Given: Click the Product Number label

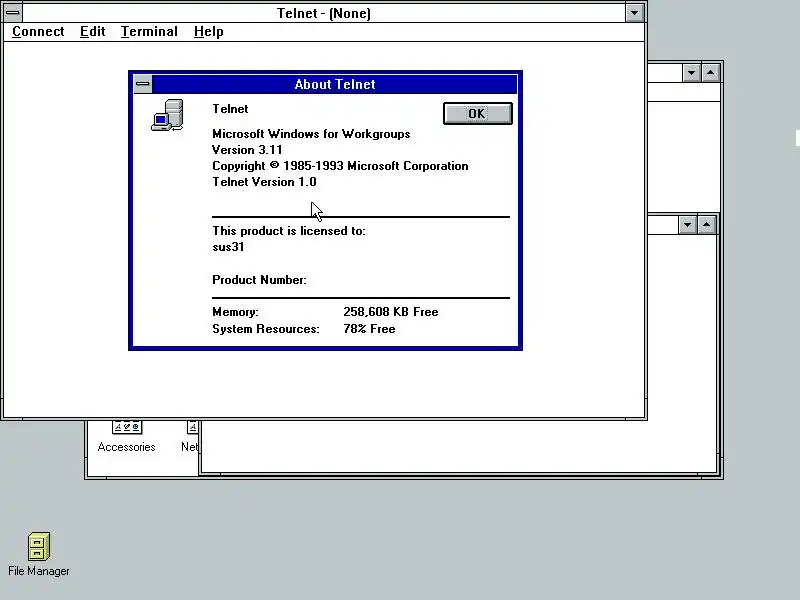Looking at the screenshot, I should coord(259,280).
